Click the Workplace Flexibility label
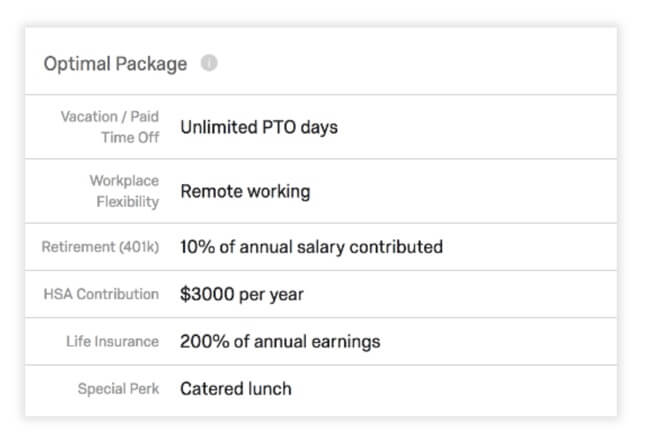Image resolution: width=647 pixels, height=444 pixels. point(124,191)
